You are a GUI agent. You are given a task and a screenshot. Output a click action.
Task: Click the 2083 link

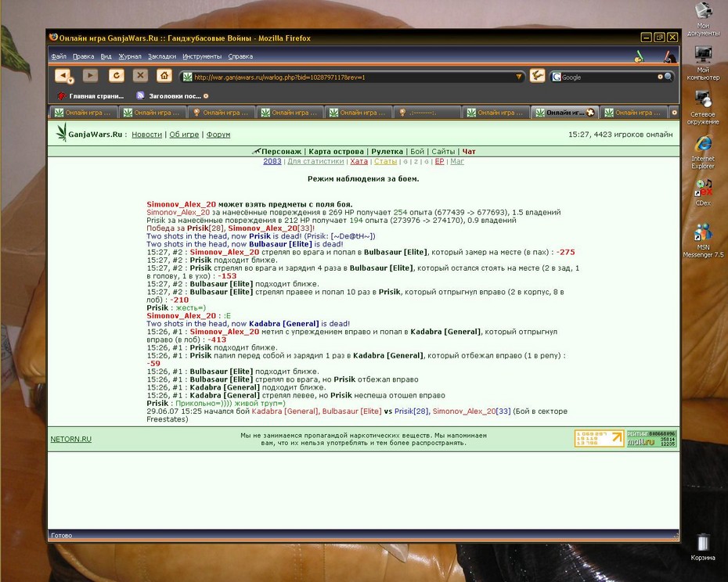tap(272, 161)
